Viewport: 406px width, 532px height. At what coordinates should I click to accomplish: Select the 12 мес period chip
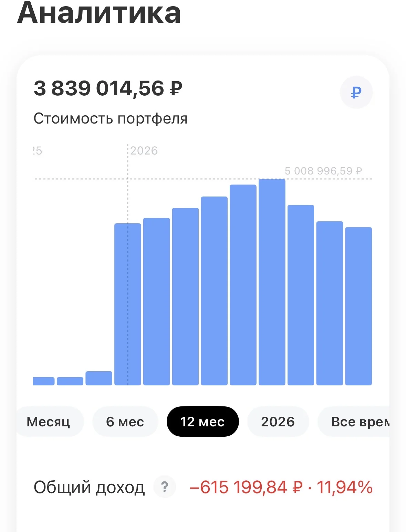202,422
